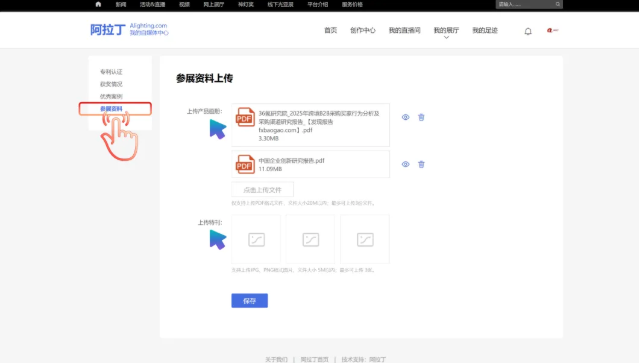
Task: Click the PDF icon of the 11.09MB file
Action: pyautogui.click(x=245, y=164)
